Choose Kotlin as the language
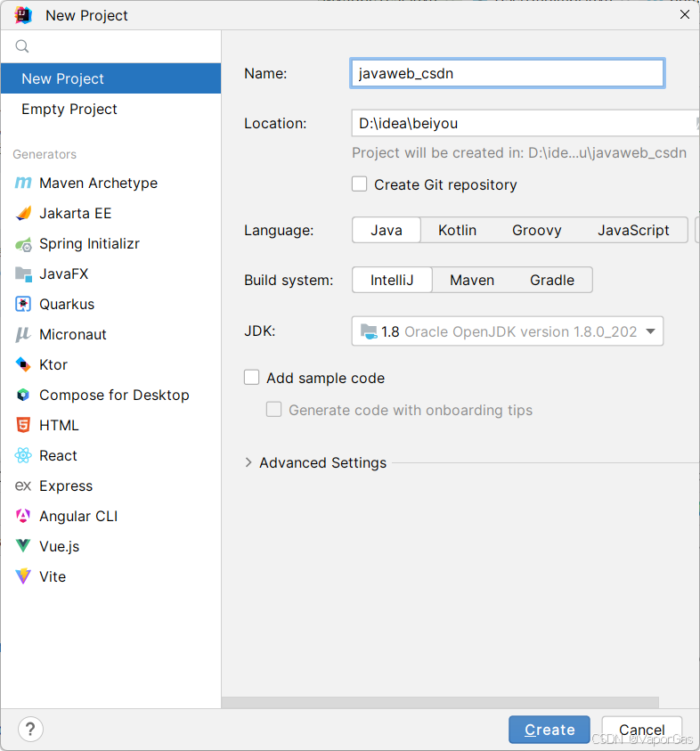Viewport: 700px width, 751px height. pyautogui.click(x=457, y=230)
